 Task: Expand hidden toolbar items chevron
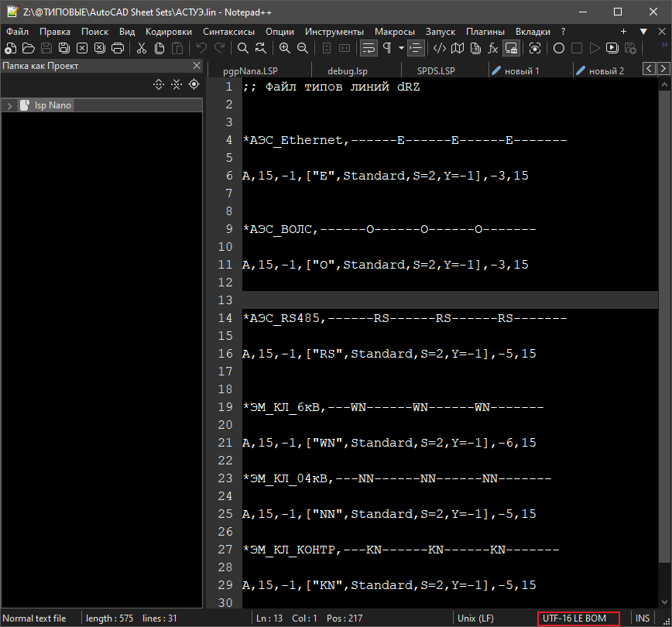click(665, 45)
